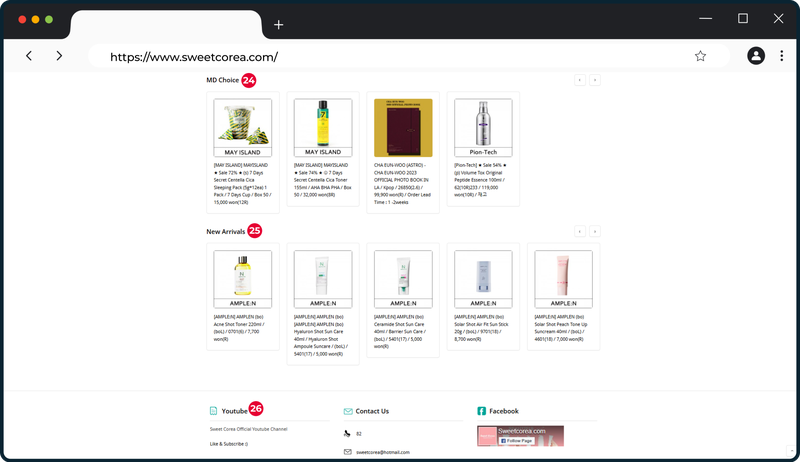Open the MD Choice section heading
The image size is (800, 462).
coord(222,80)
